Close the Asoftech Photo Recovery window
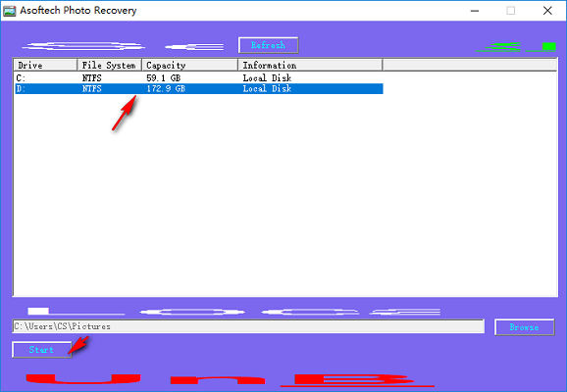This screenshot has height=392, width=567. pos(547,11)
